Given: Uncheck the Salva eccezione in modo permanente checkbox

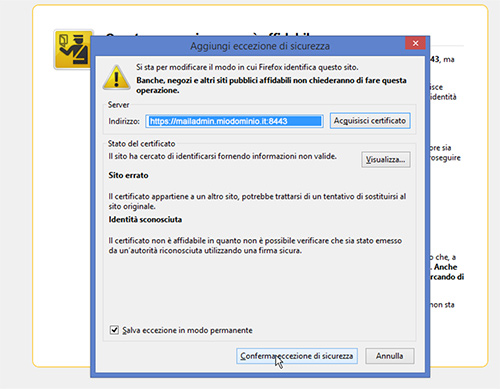Looking at the screenshot, I should click(114, 330).
